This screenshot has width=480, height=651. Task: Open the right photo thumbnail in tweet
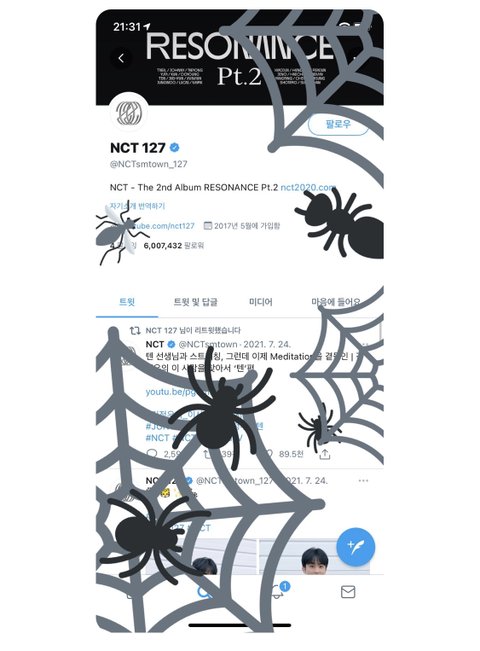(314, 556)
